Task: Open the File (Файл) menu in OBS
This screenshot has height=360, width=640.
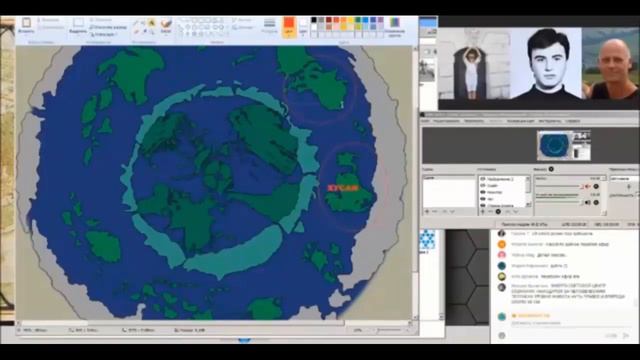Action: (x=425, y=121)
